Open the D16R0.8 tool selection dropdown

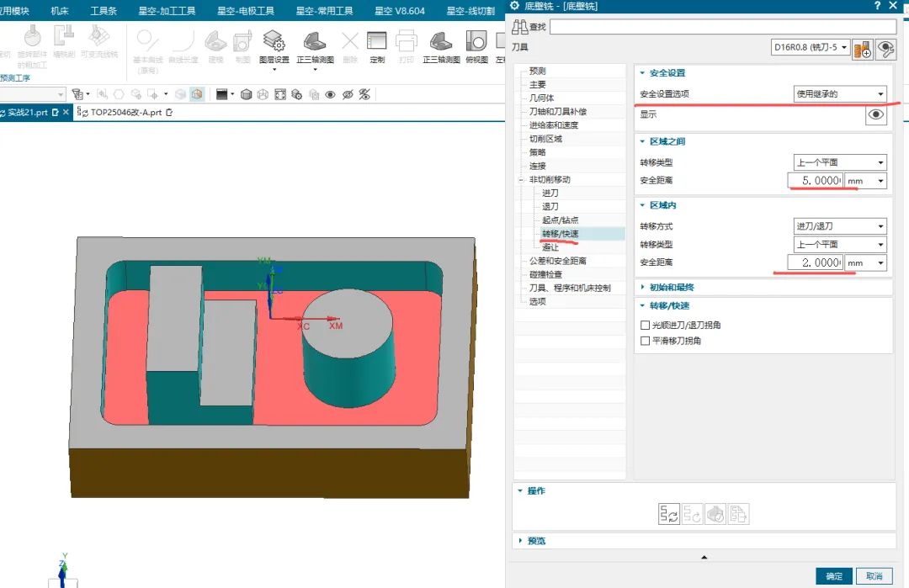pos(811,47)
